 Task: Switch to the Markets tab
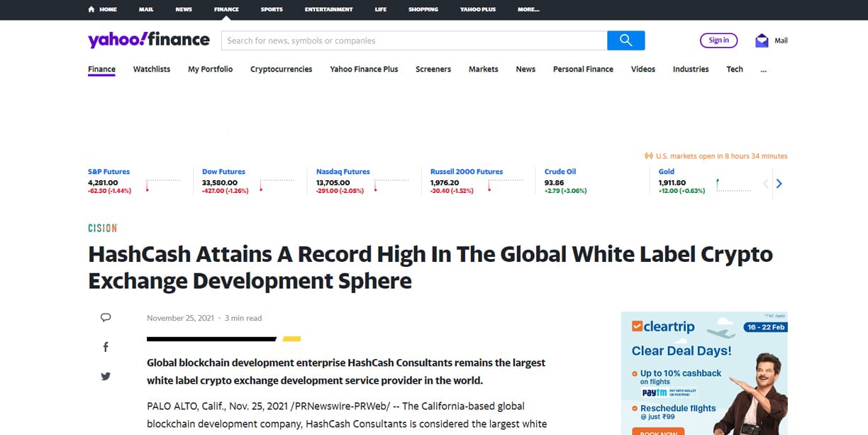click(x=483, y=70)
